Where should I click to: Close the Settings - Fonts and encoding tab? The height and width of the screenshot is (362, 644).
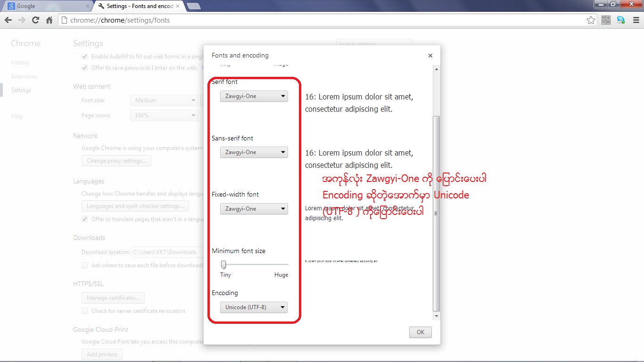pos(179,6)
